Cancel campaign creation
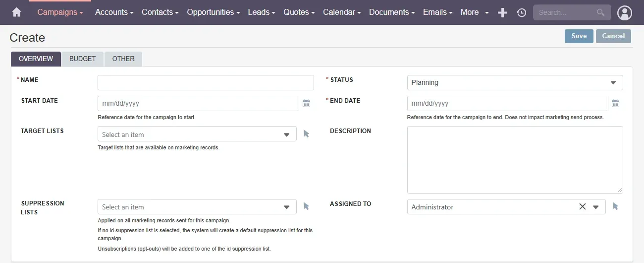Image resolution: width=644 pixels, height=263 pixels. click(x=613, y=36)
